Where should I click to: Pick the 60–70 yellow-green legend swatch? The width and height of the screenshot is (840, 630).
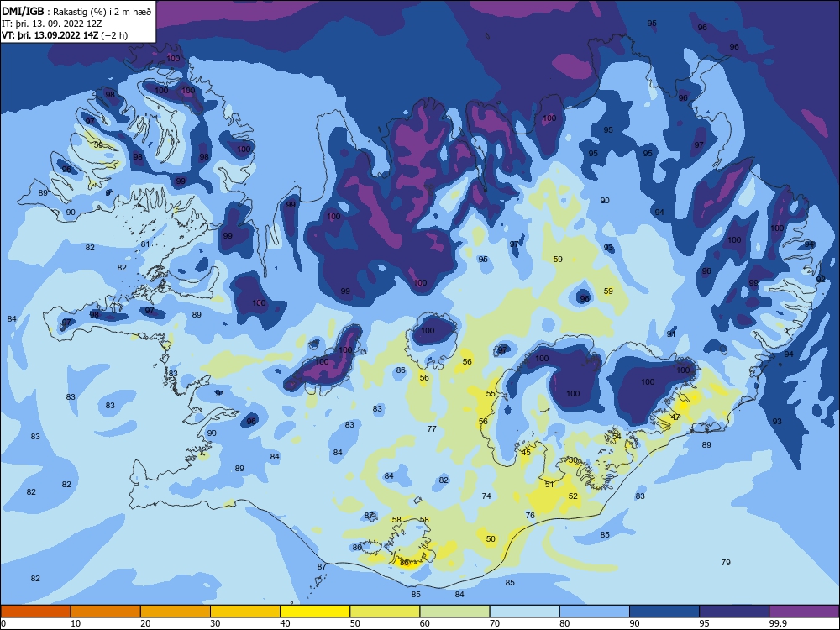click(x=454, y=612)
